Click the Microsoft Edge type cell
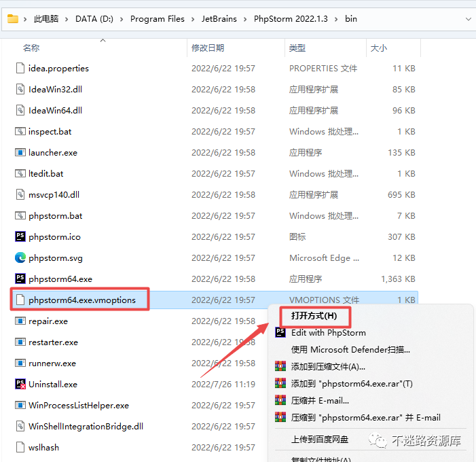The height and width of the screenshot is (462, 476). 324,258
